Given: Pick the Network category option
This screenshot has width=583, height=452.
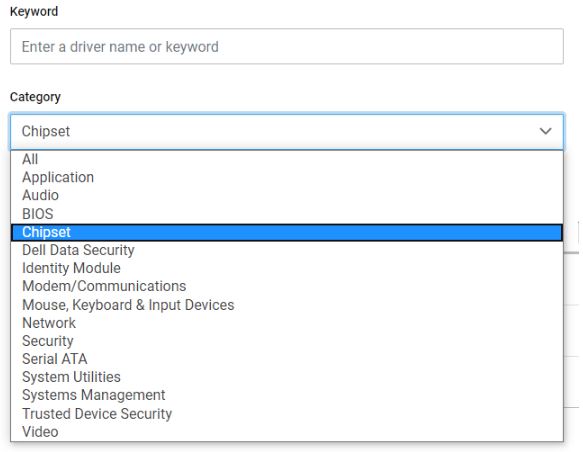Looking at the screenshot, I should pyautogui.click(x=287, y=323).
